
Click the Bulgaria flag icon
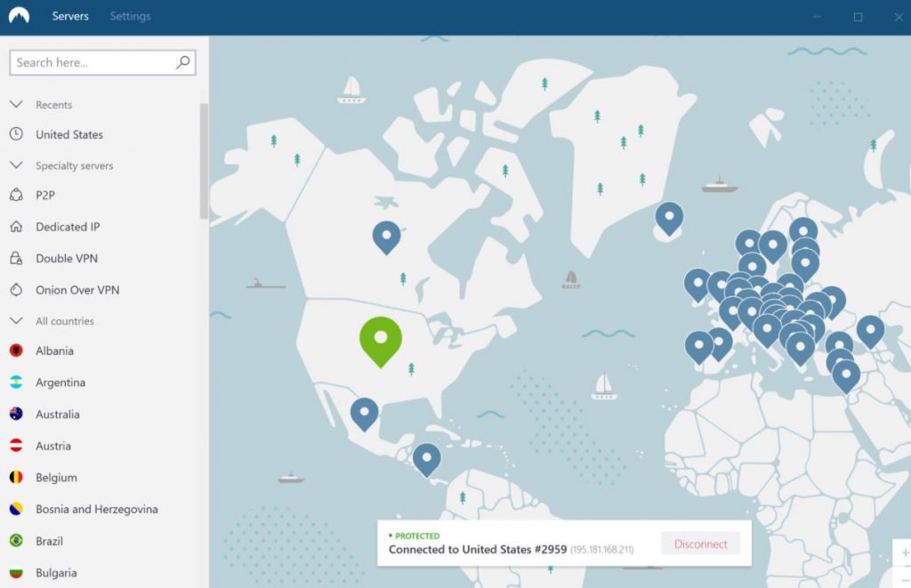[x=16, y=572]
